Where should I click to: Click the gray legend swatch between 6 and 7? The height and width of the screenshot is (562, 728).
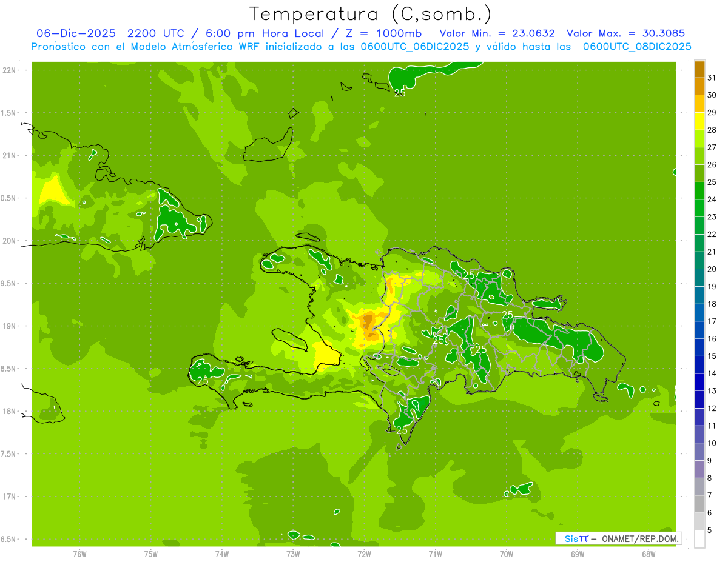[x=699, y=504]
